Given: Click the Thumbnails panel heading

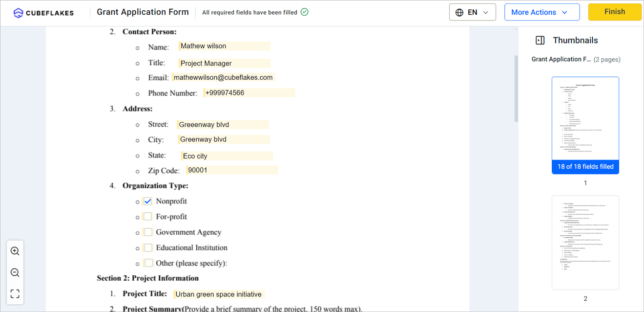Looking at the screenshot, I should coord(575,41).
